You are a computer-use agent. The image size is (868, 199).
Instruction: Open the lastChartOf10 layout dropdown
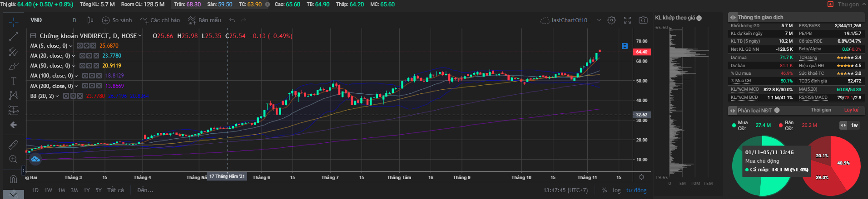click(599, 20)
